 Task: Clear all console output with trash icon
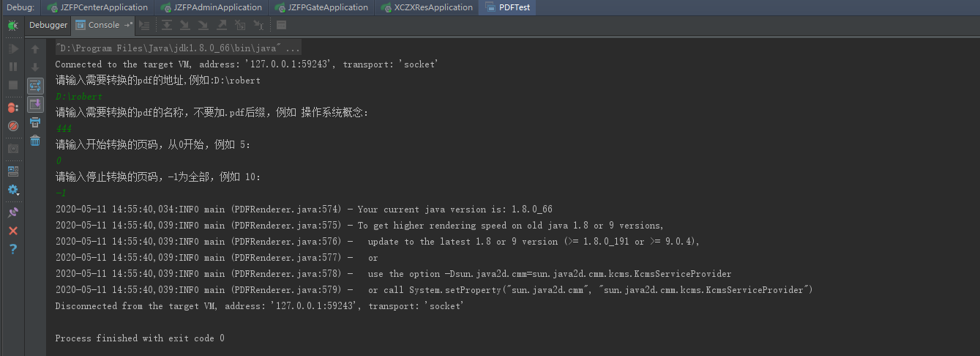35,141
